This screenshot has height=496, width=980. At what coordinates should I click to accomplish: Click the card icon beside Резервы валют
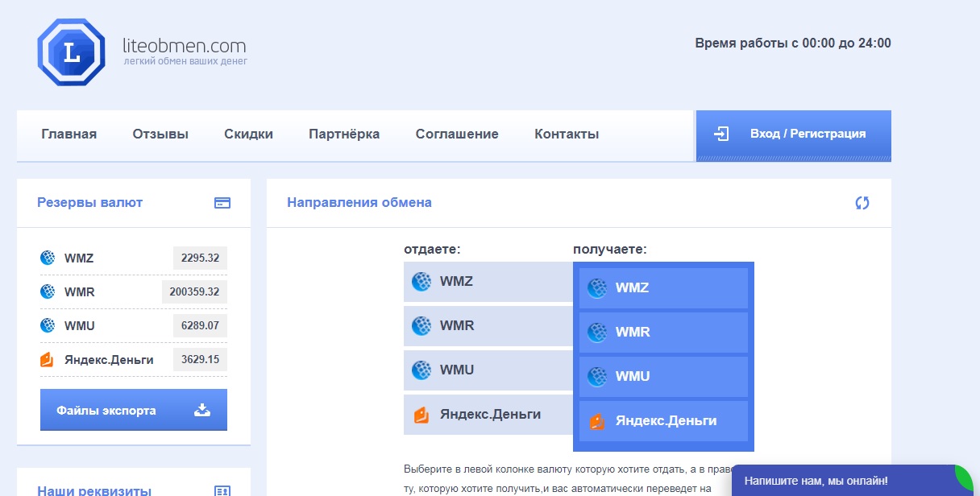tap(222, 203)
